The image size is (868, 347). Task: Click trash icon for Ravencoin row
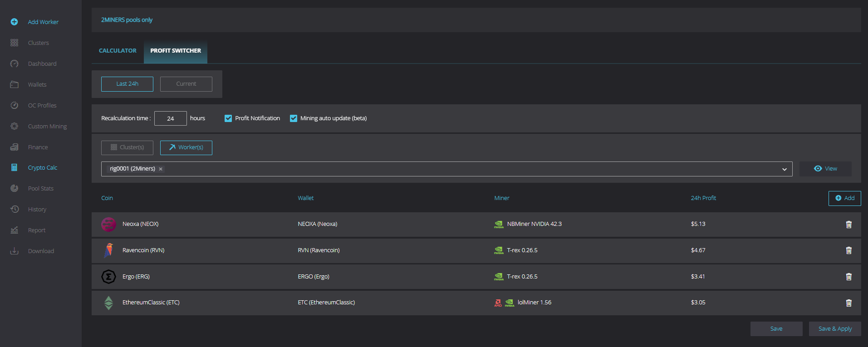[848, 250]
